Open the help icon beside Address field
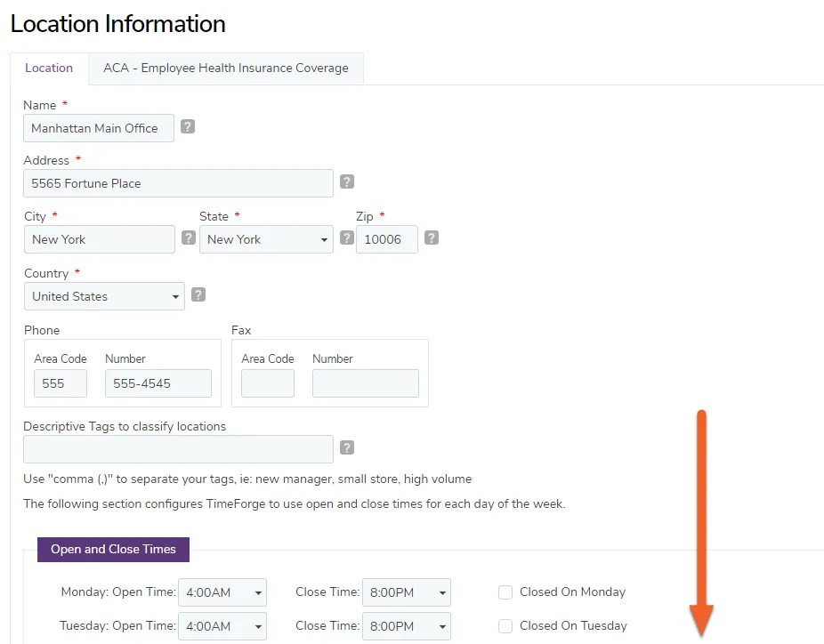The width and height of the screenshot is (824, 644). [x=347, y=181]
